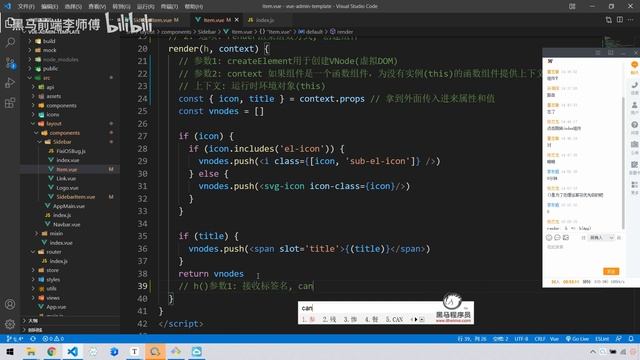This screenshot has width=640, height=360.
Task: Open the 文件(F) menu
Action: coord(26,7)
